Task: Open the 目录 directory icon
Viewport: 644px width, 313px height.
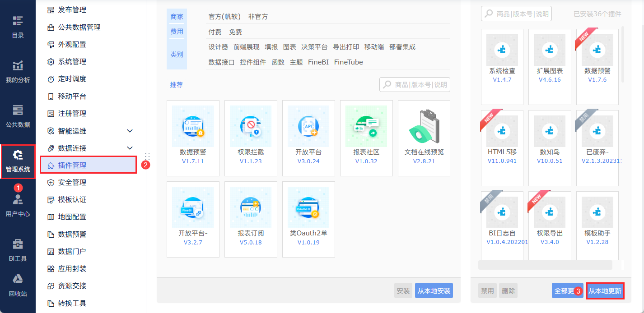Action: [x=18, y=20]
